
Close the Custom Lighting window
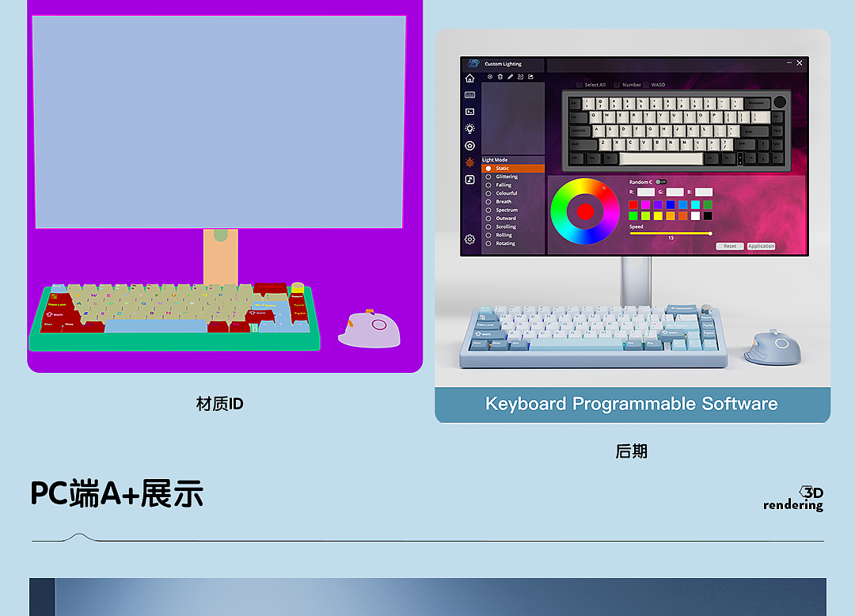coord(800,63)
